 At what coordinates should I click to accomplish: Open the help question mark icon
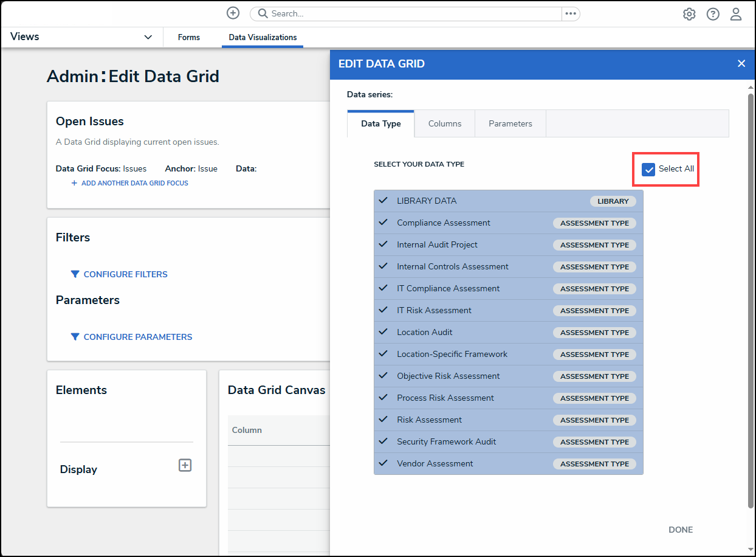click(713, 14)
